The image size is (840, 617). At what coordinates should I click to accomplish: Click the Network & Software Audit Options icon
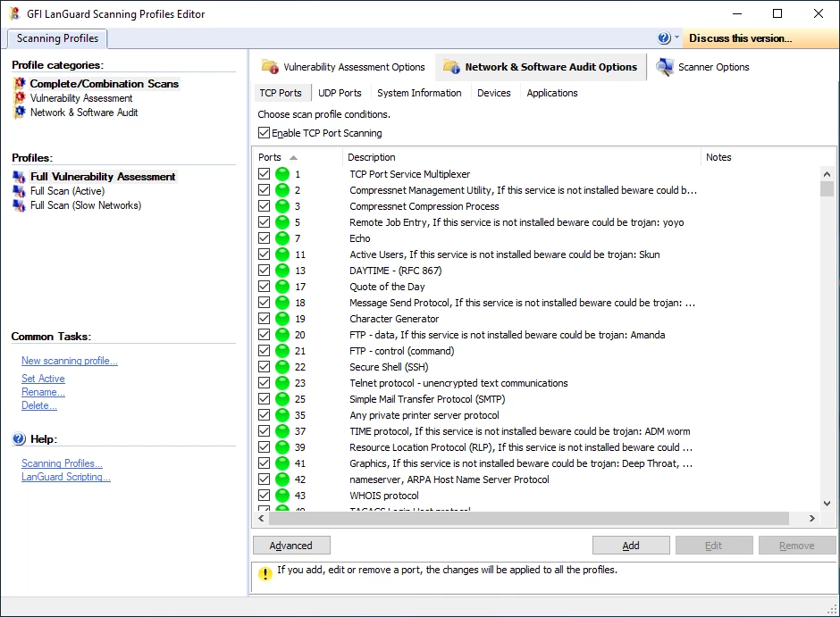pos(451,65)
